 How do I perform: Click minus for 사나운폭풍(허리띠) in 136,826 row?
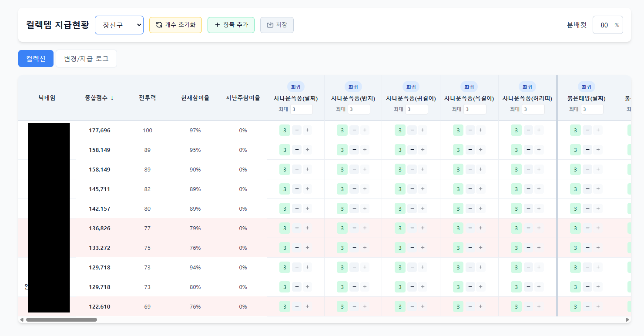pos(528,228)
